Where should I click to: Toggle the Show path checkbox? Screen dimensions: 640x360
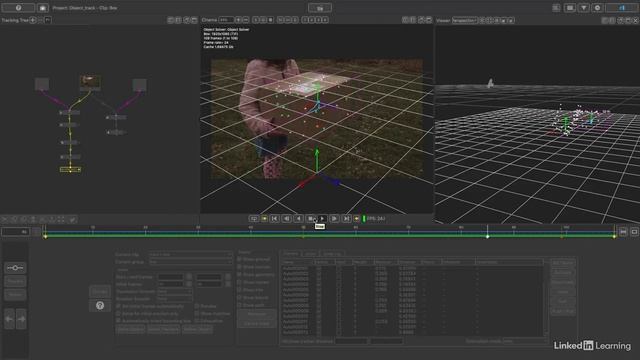(240, 305)
